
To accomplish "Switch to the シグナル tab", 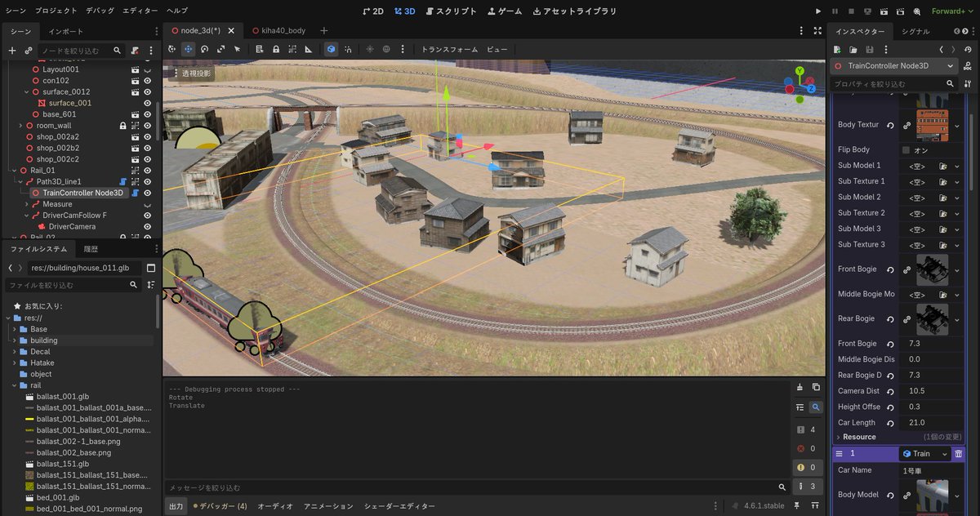I will 915,31.
